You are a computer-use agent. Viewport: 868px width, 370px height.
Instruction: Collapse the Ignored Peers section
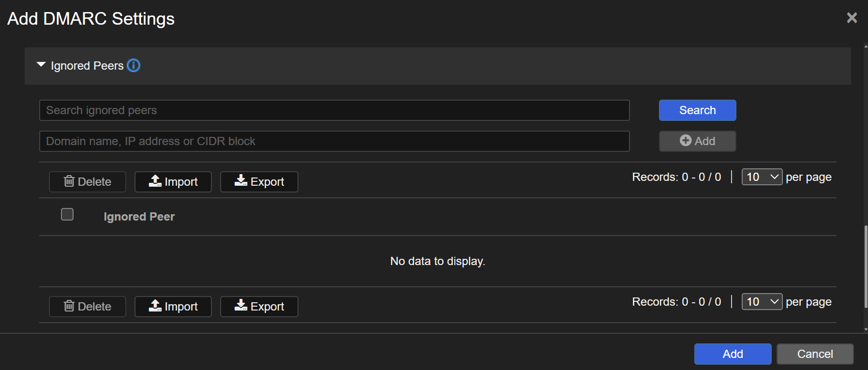pyautogui.click(x=41, y=65)
